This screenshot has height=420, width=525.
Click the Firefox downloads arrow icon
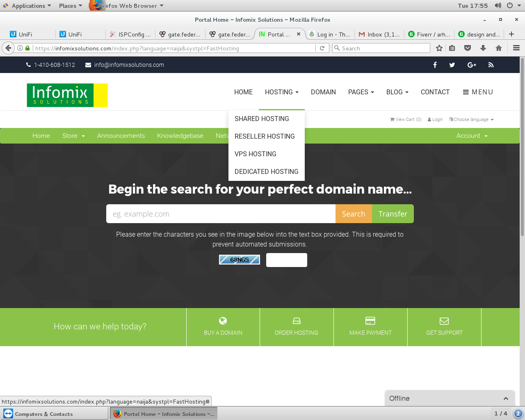pyautogui.click(x=483, y=48)
